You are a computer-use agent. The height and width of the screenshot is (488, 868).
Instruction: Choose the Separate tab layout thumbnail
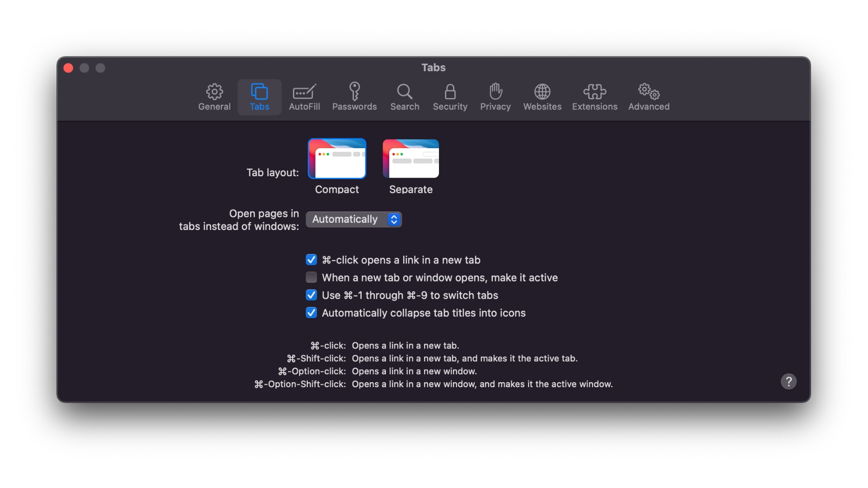(x=410, y=159)
